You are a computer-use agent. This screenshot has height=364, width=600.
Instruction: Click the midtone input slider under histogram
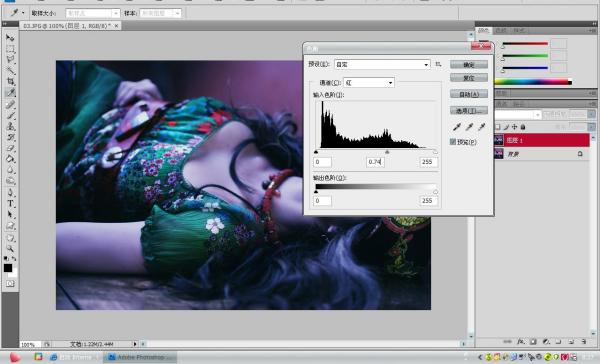(x=387, y=152)
